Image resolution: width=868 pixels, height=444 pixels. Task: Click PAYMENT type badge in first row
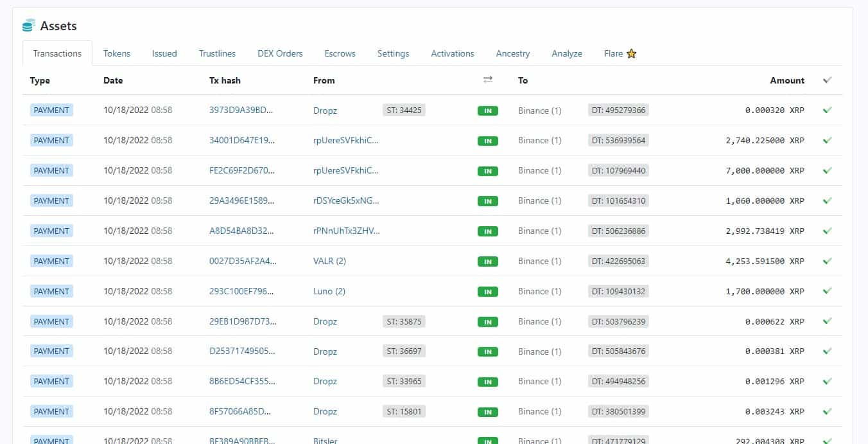51,110
